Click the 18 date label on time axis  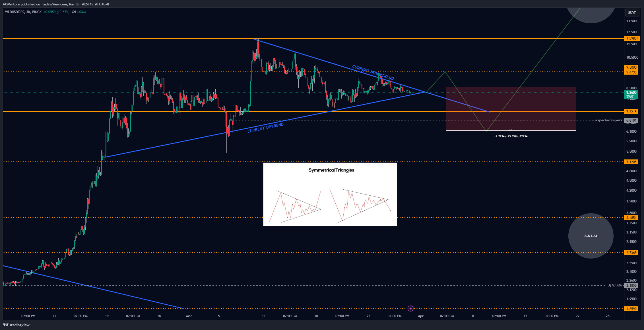pyautogui.click(x=316, y=316)
